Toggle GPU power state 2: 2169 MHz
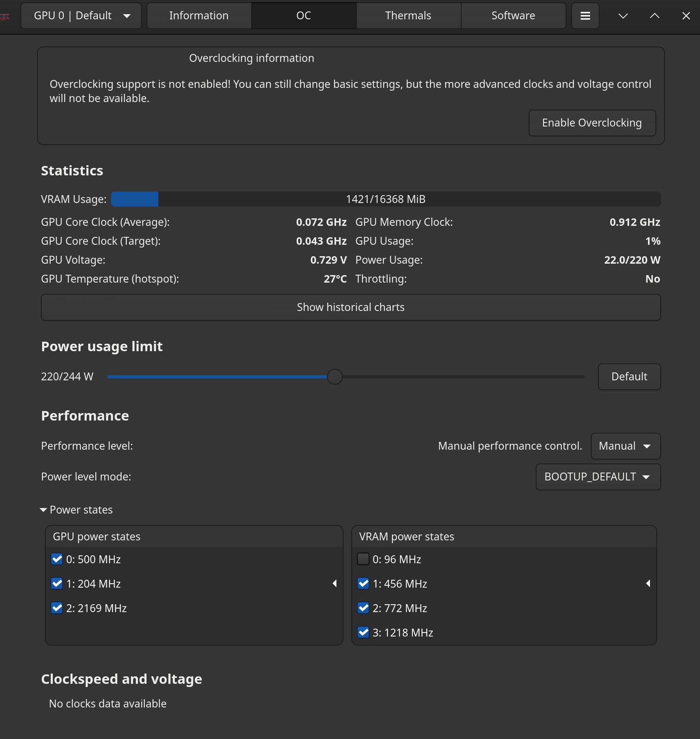This screenshot has height=739, width=700. 57,608
